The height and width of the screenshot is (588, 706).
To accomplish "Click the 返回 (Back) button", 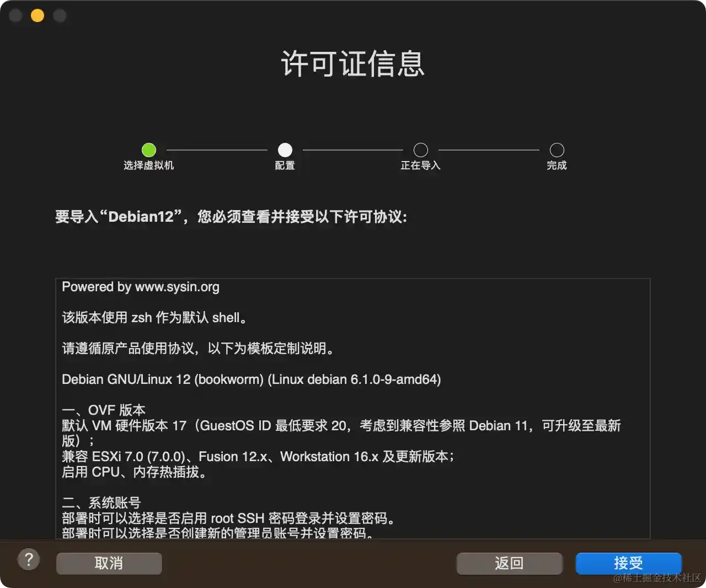I will 509,563.
